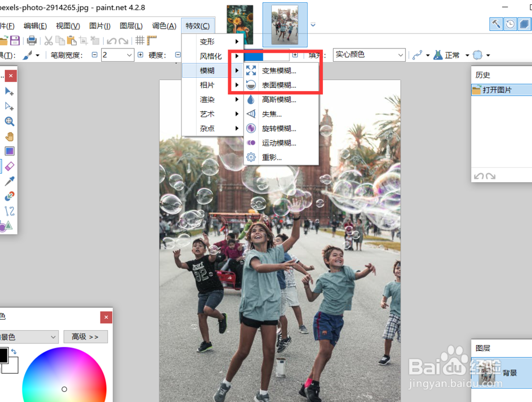The image size is (532, 402).
Task: Select the Recolor tool
Action: coord(9,196)
